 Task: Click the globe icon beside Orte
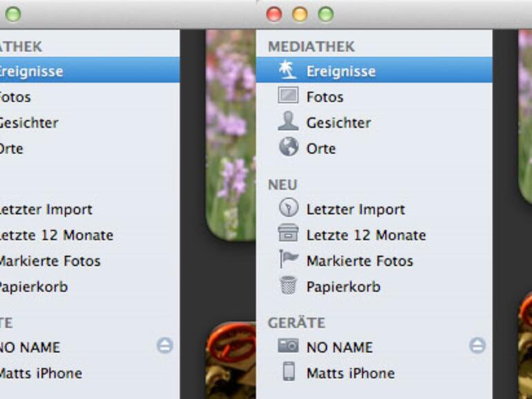(289, 147)
